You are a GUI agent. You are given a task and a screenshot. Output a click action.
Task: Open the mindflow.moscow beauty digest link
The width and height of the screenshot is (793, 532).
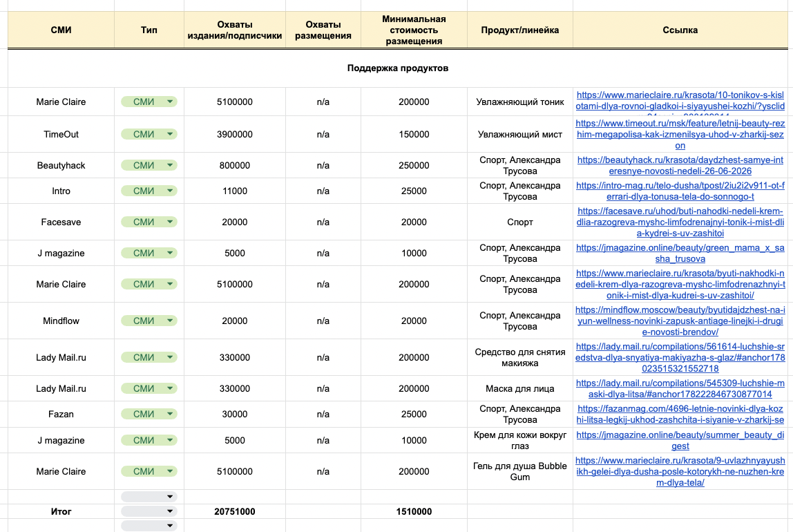pos(680,321)
